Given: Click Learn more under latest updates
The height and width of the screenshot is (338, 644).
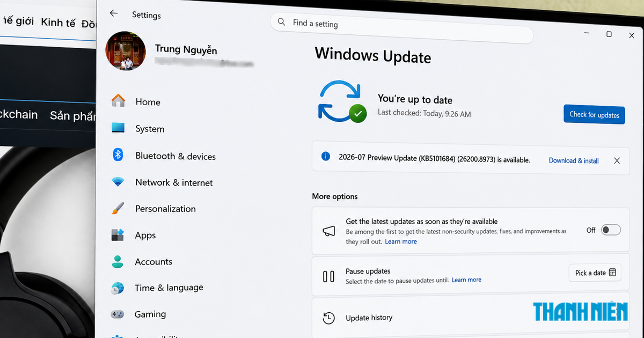Looking at the screenshot, I should click(401, 241).
